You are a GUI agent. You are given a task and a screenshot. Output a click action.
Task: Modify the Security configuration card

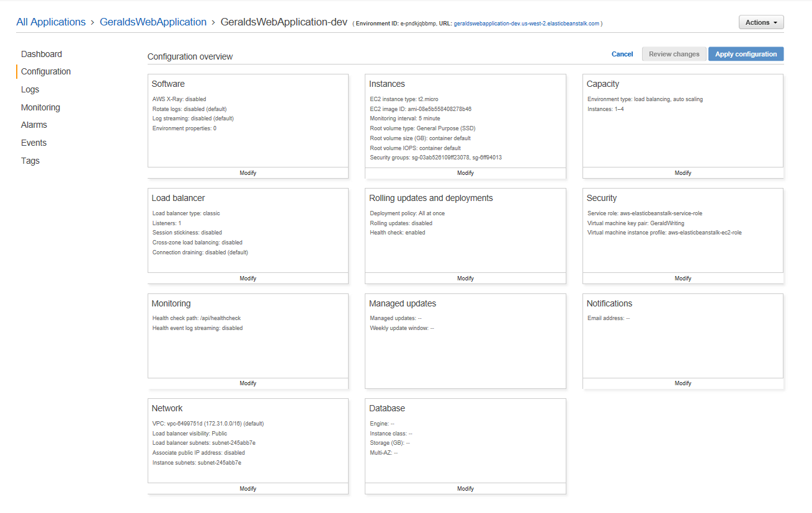[682, 279]
